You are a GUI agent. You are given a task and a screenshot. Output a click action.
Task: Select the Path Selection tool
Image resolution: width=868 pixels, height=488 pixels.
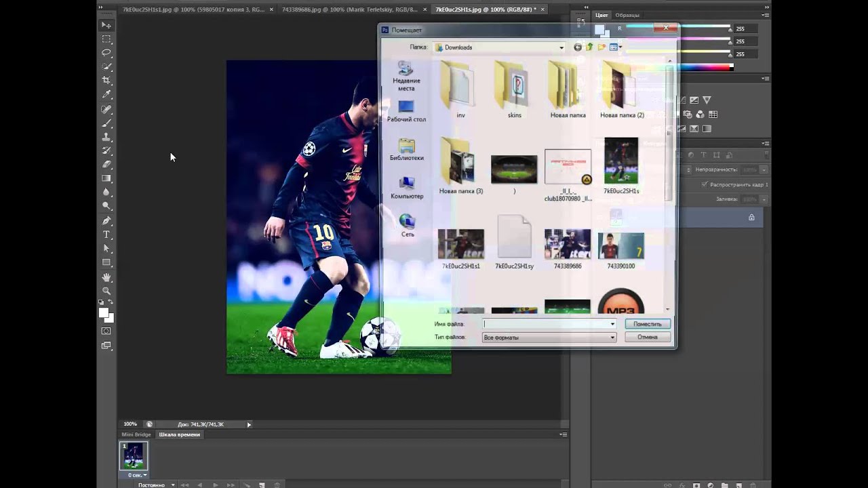[x=106, y=249]
